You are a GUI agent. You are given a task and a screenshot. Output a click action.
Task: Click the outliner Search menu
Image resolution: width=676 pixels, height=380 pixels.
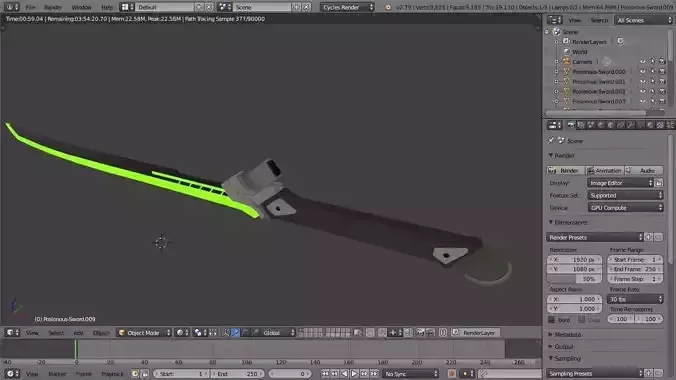[x=599, y=20]
